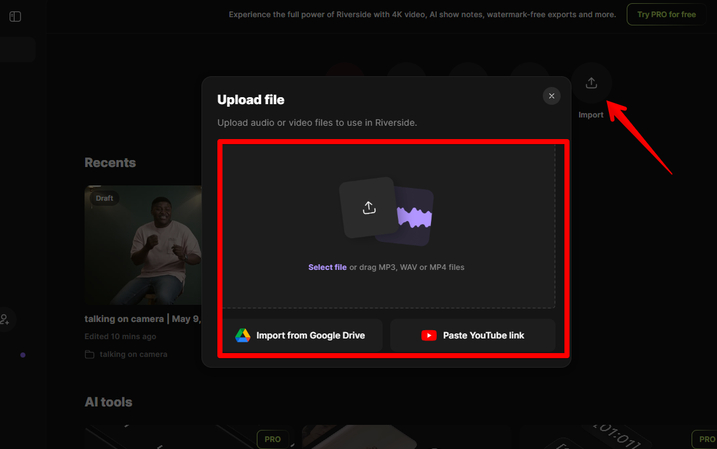
Task: Click the Recents heading
Action: [110, 163]
